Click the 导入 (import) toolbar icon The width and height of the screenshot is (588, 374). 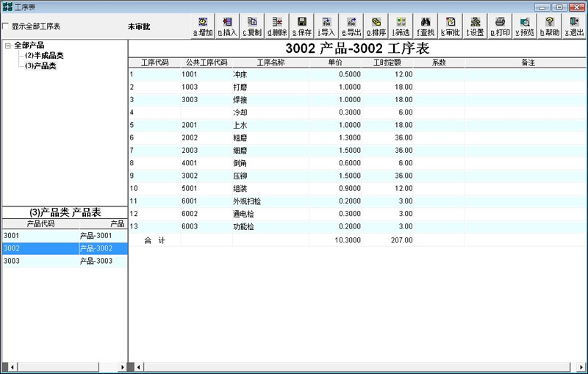(326, 26)
